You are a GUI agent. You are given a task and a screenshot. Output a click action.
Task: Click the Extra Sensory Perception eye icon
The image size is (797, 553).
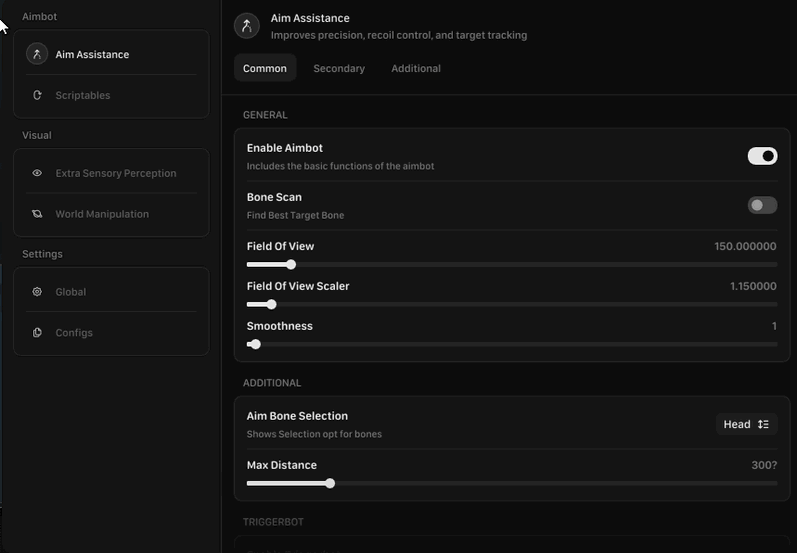tap(37, 173)
